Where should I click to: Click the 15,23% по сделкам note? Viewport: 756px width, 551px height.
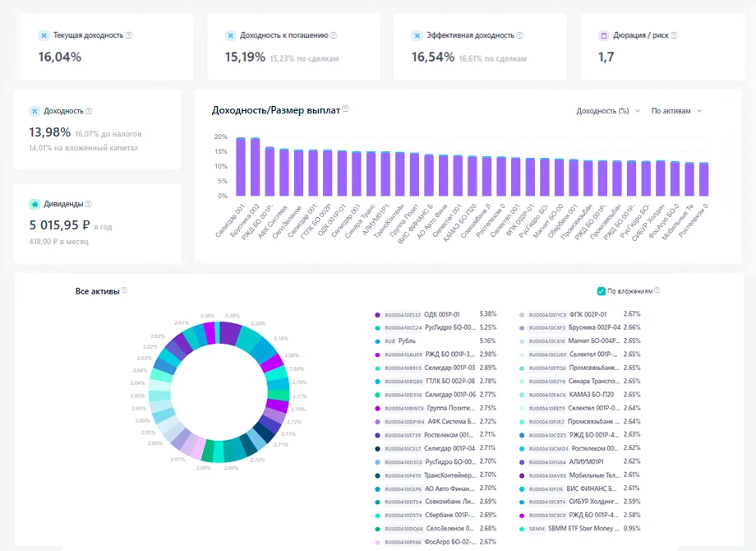coord(304,58)
